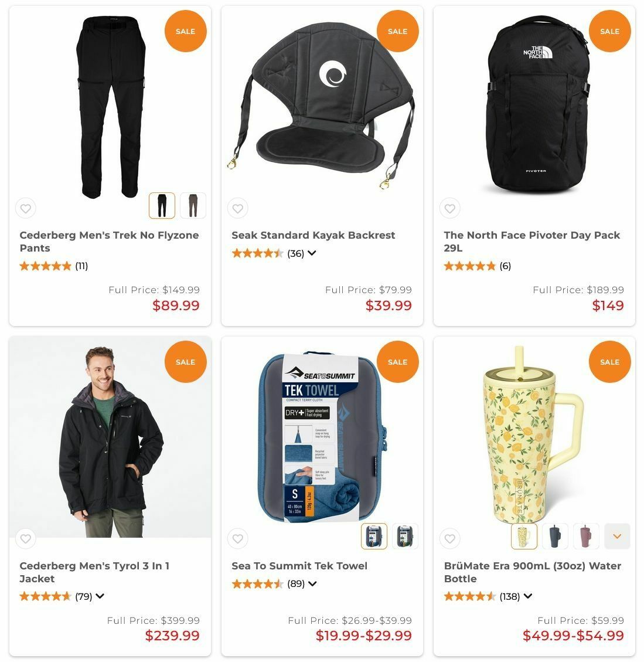Open rating details chevron beside (138)
This screenshot has height=662, width=644.
coord(528,596)
